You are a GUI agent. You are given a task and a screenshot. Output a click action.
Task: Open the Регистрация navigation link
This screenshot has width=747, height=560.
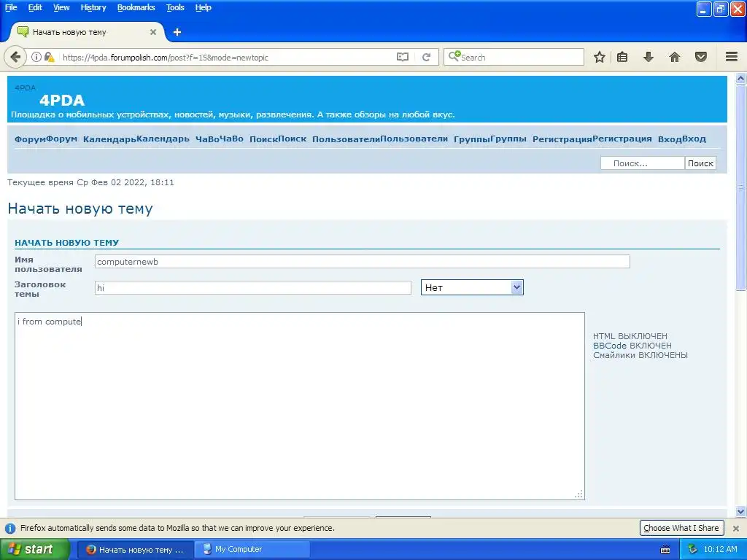coord(592,139)
